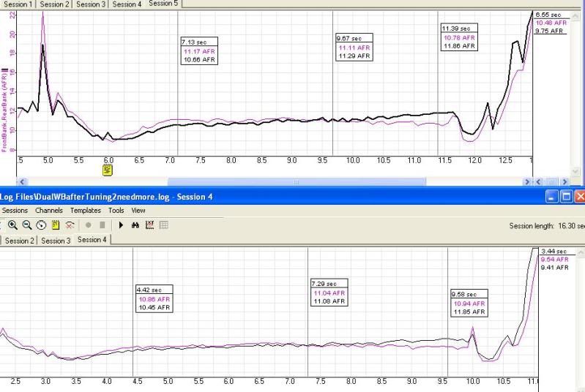585x392 pixels.
Task: Close the Session 4 log window
Action: pyautogui.click(x=579, y=196)
